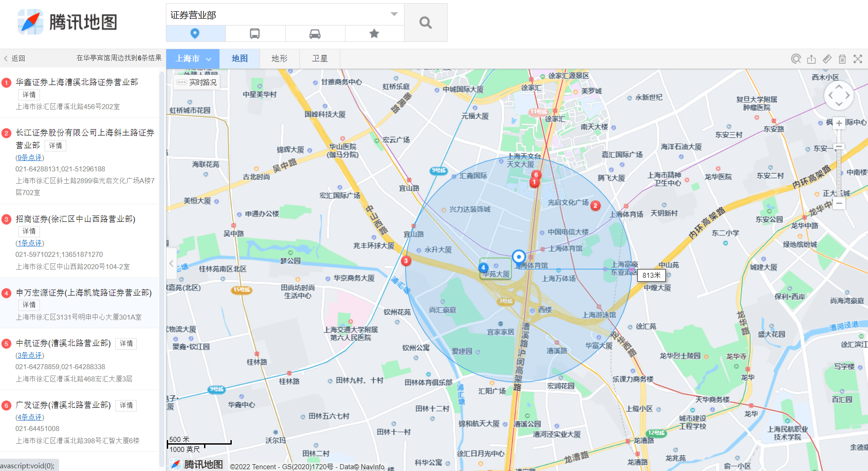Select result 申万宏源证券(上海凯旋路证券营业部)
This screenshot has width=868, height=471.
[x=84, y=293]
